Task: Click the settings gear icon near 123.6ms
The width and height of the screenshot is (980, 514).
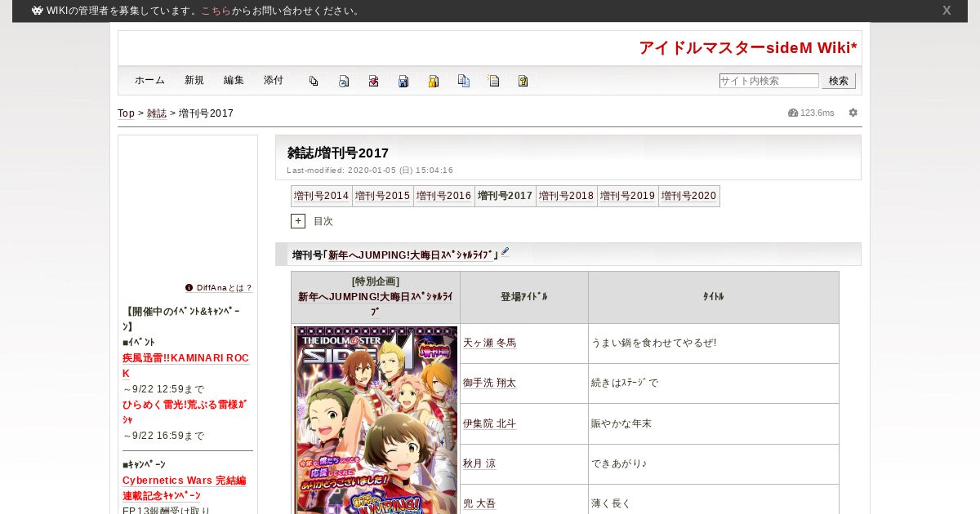Action: [853, 113]
